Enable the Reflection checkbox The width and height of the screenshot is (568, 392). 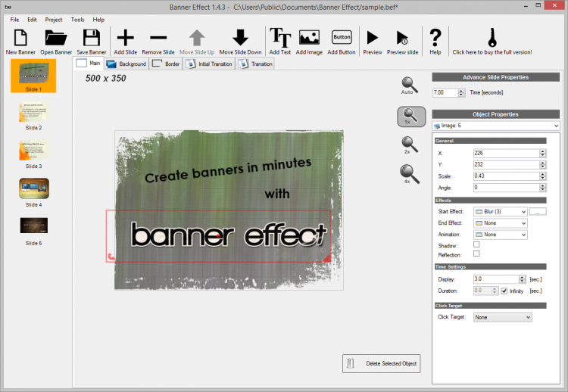tap(476, 255)
